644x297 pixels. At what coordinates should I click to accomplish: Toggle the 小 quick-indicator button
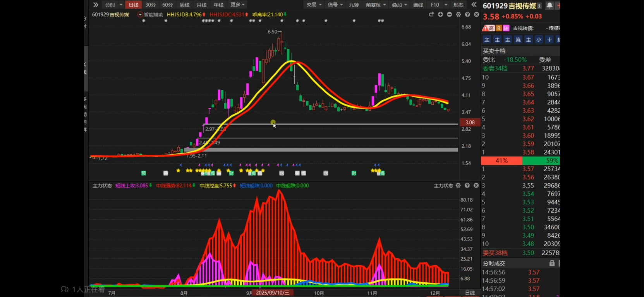(539, 40)
